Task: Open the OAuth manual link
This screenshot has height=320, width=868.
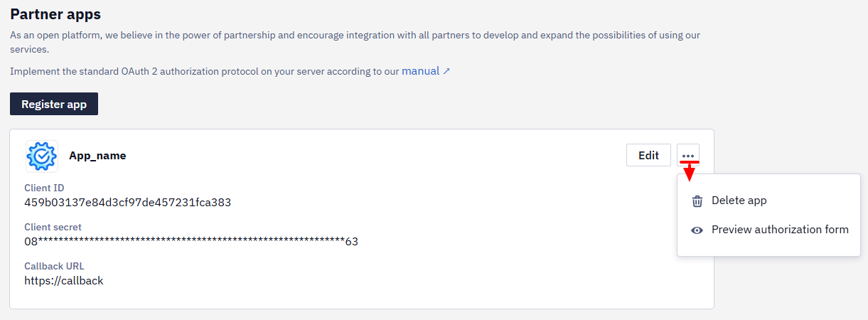Action: click(426, 71)
